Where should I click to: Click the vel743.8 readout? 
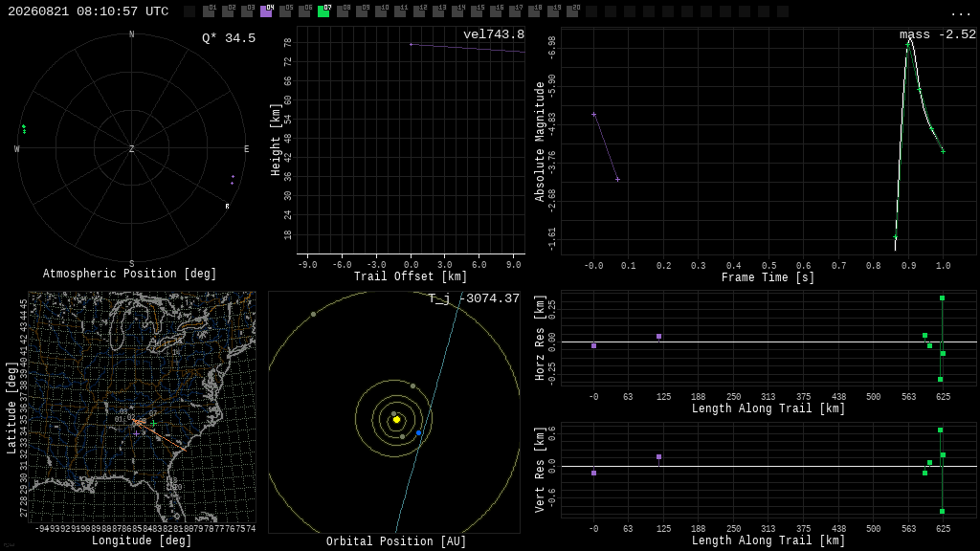[494, 34]
